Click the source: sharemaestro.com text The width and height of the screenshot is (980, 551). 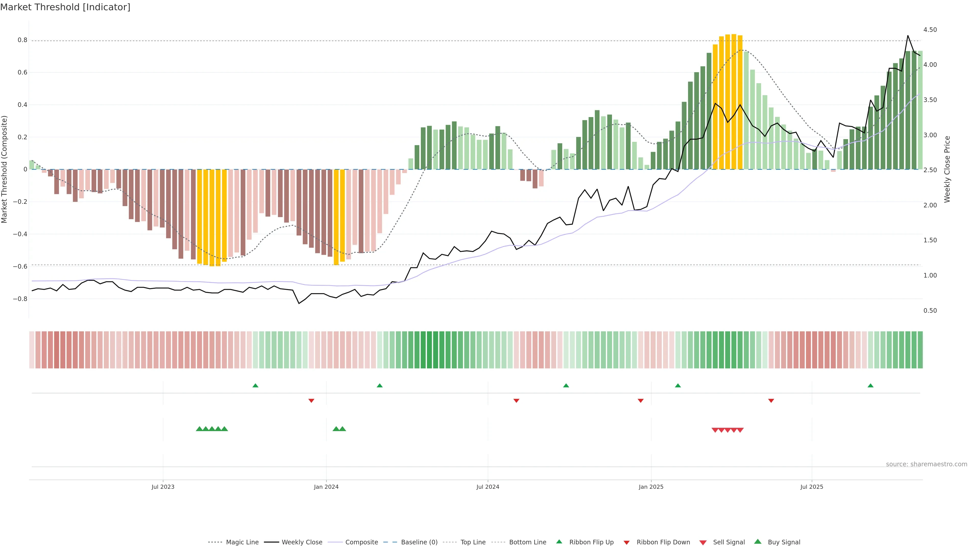tap(926, 464)
